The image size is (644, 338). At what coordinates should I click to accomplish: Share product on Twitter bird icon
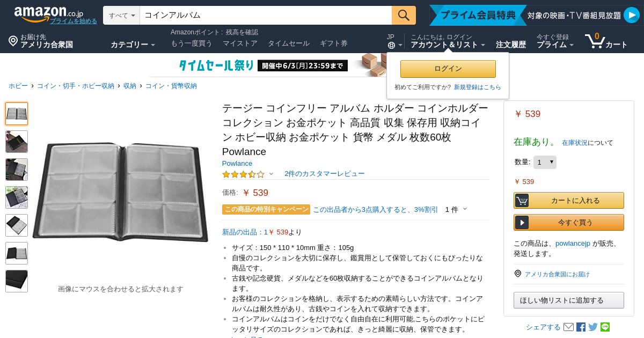(593, 327)
